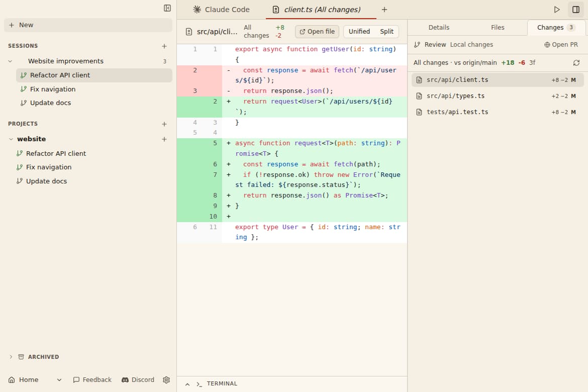Click removed line 'return response.json();'

tap(292, 91)
